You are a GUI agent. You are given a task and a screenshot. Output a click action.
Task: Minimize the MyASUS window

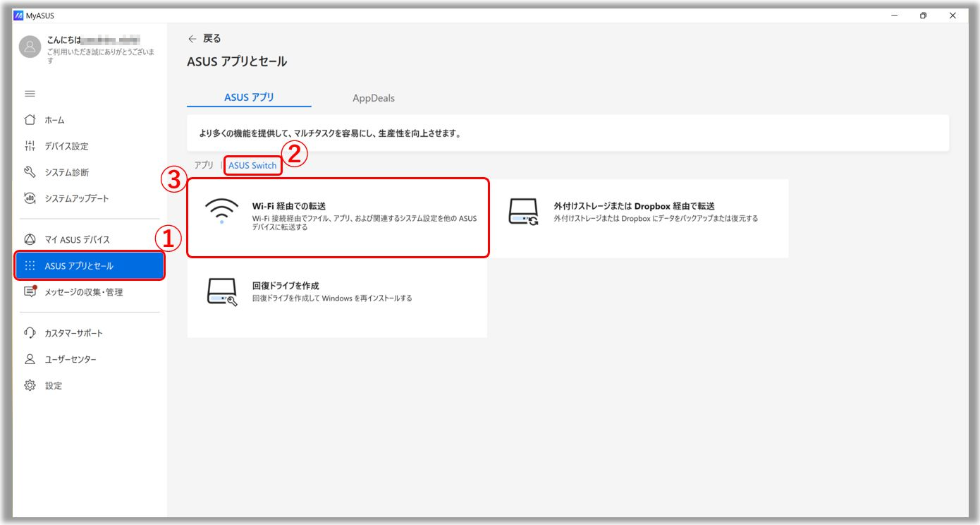895,16
